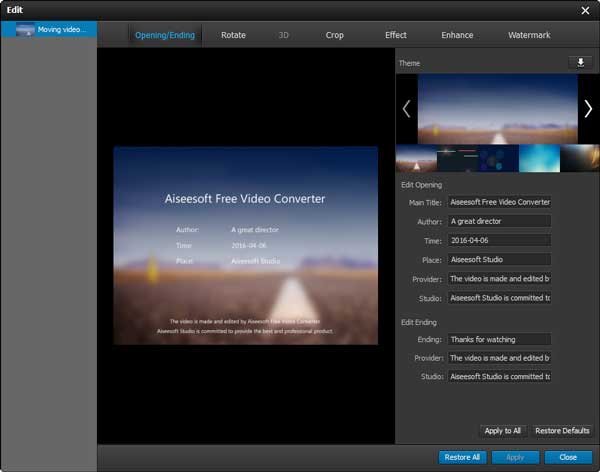
Task: Click the ending Provider field
Action: click(499, 358)
